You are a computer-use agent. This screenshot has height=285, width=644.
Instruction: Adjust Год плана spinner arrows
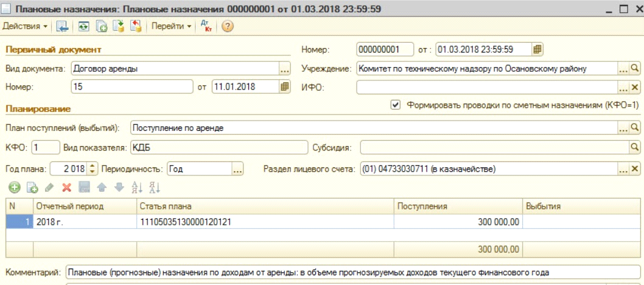click(x=93, y=169)
